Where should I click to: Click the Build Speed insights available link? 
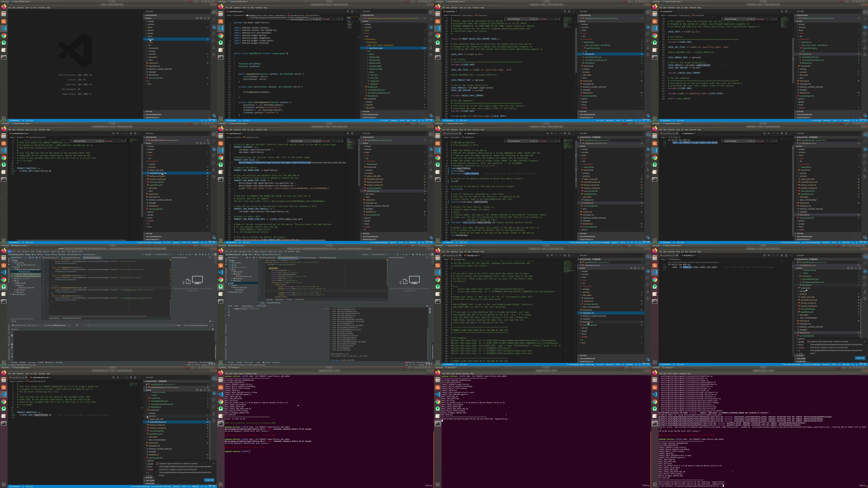[x=335, y=360]
